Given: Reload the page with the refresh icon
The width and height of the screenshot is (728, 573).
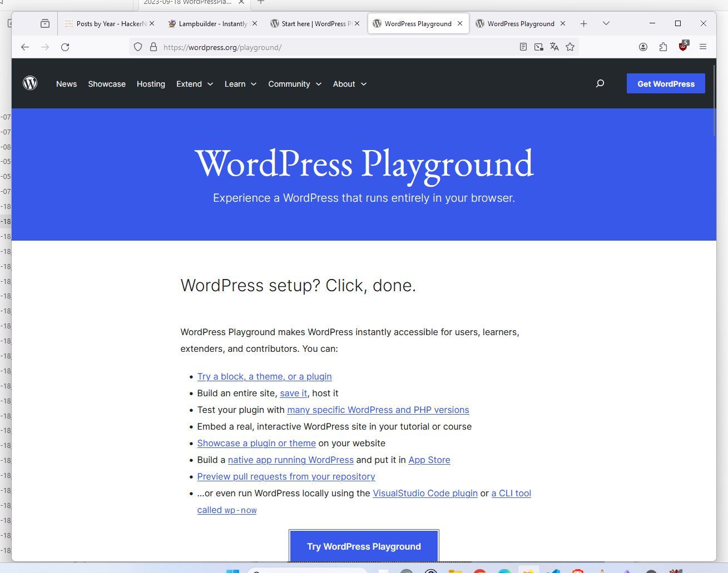Looking at the screenshot, I should coord(65,47).
